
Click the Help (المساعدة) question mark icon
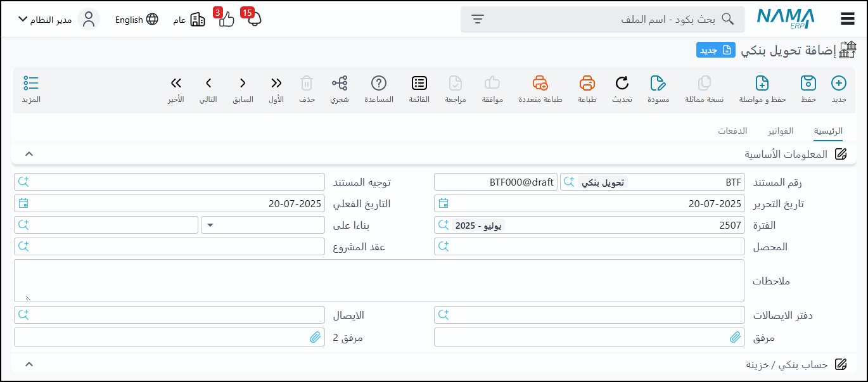coord(379,84)
